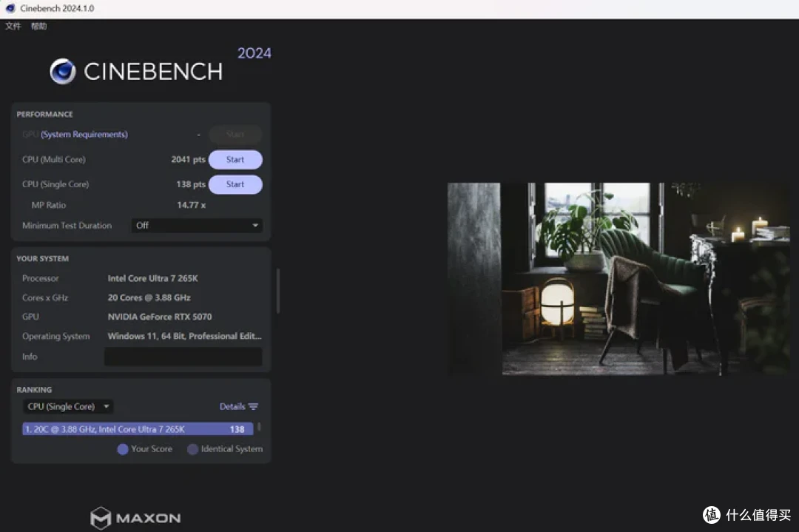Select the Intel Core Ultra 7 265K ranking bar
799x532 pixels.
coord(138,429)
